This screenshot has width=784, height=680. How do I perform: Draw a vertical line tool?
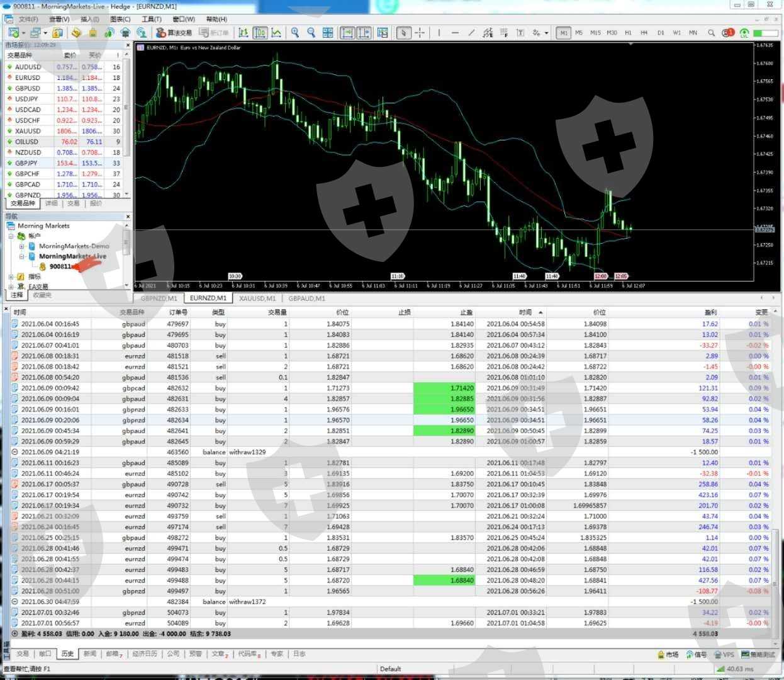(439, 33)
